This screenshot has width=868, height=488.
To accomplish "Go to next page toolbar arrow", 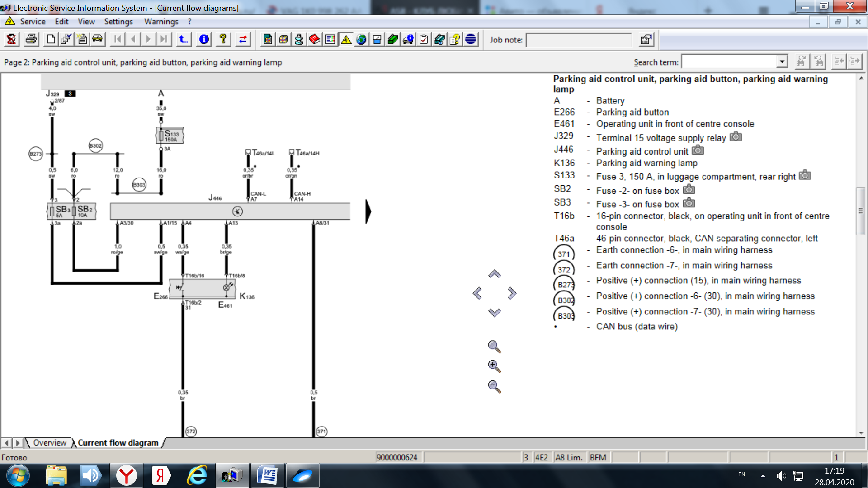I will [x=148, y=39].
